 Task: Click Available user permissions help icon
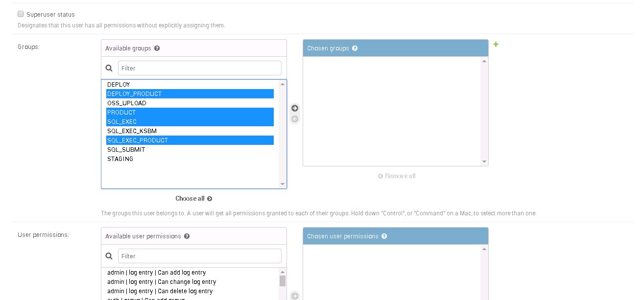click(187, 236)
